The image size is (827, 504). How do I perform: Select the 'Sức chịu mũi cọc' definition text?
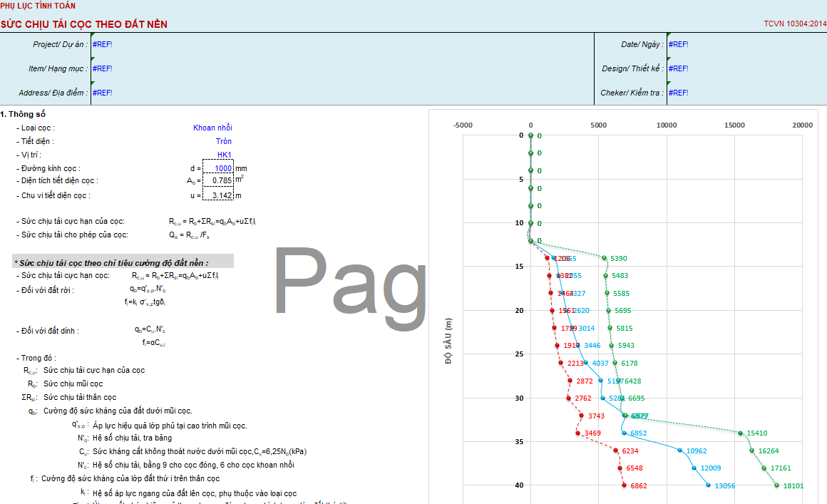pos(73,384)
